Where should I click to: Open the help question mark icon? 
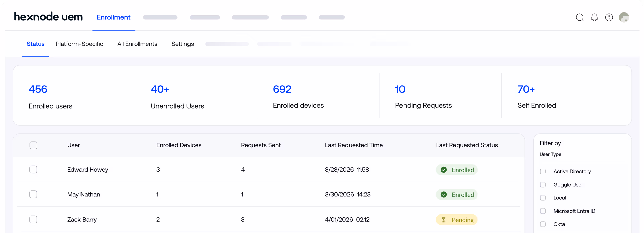[x=609, y=17]
